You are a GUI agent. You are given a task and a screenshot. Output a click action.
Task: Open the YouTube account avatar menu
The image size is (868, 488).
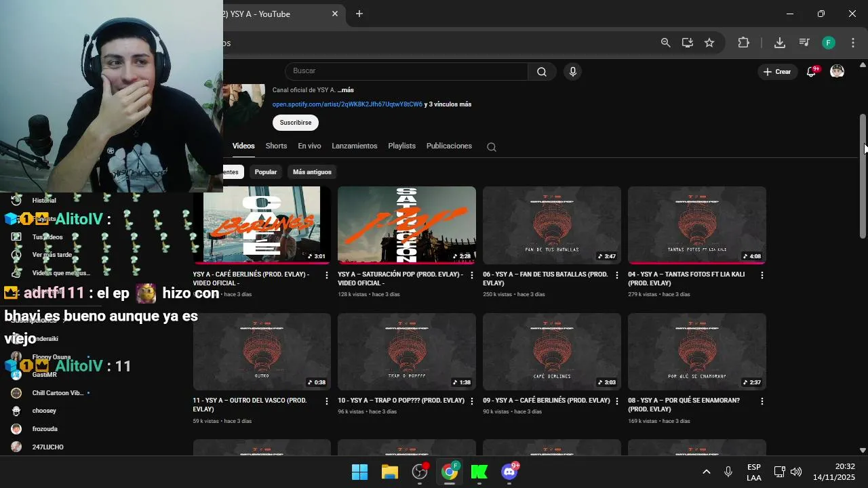point(837,71)
